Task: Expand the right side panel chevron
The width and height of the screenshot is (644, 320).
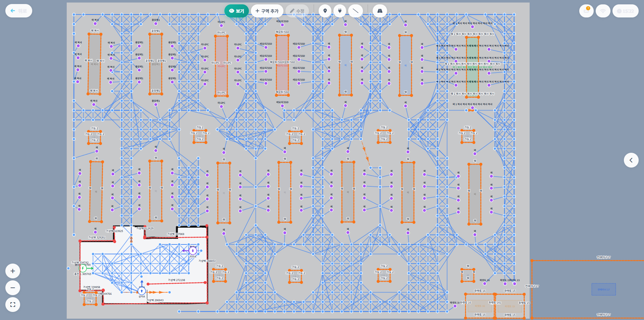Action: (x=631, y=160)
